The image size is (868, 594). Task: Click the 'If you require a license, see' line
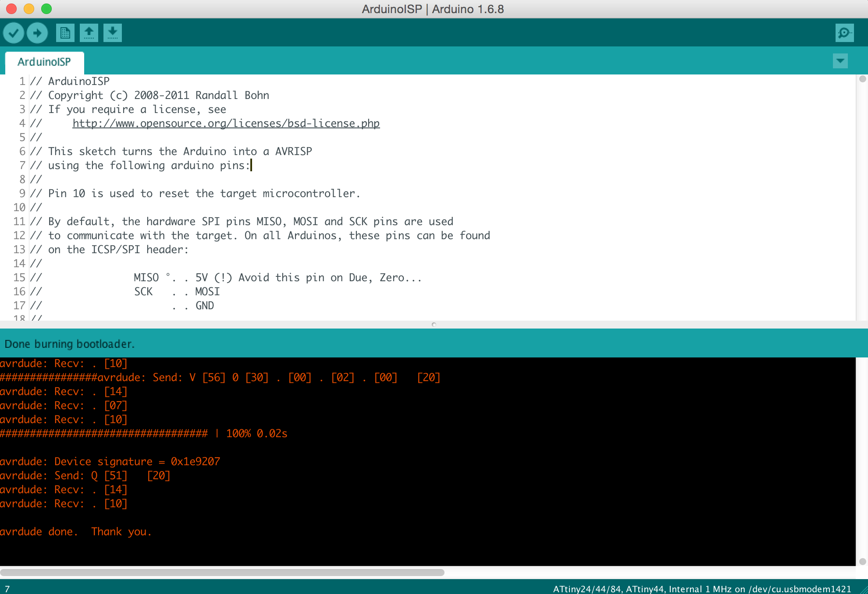tap(128, 110)
